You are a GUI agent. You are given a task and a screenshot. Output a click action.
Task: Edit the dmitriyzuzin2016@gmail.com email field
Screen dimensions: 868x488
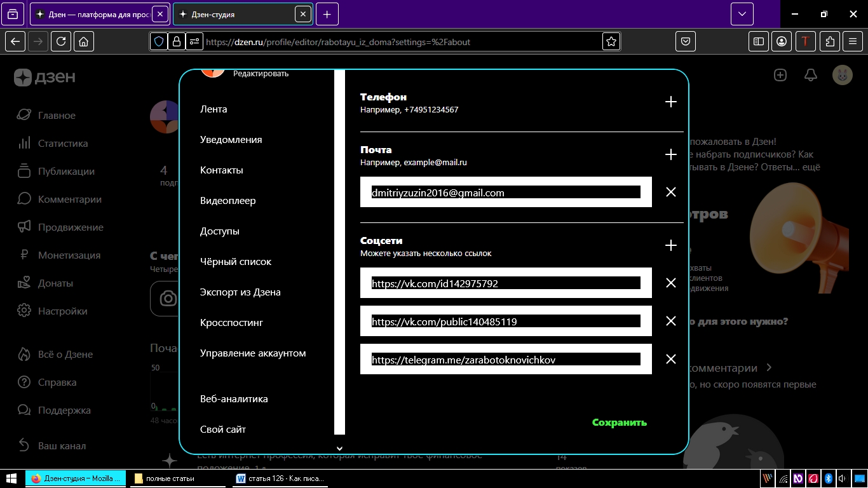tap(506, 192)
